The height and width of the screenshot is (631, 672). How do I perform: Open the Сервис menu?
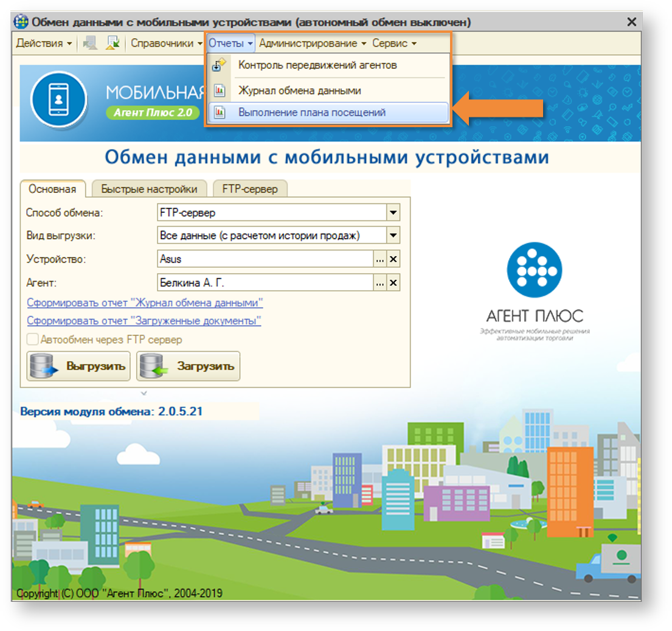pyautogui.click(x=394, y=43)
